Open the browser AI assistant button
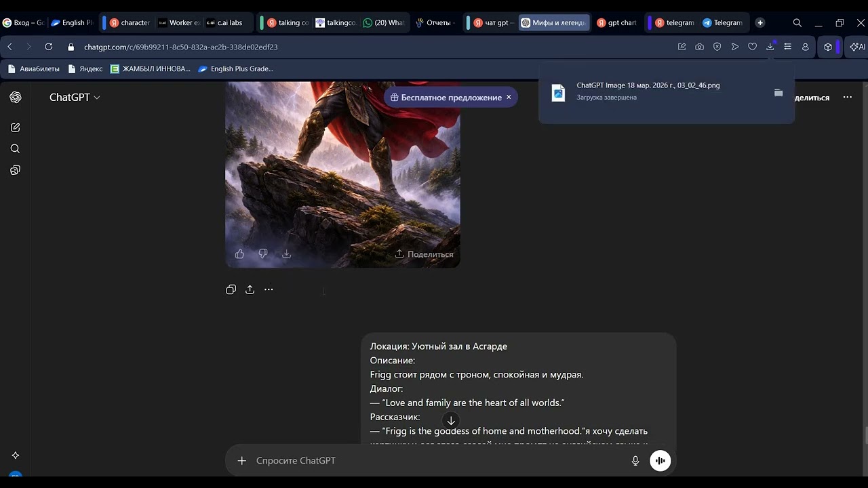 [x=858, y=47]
